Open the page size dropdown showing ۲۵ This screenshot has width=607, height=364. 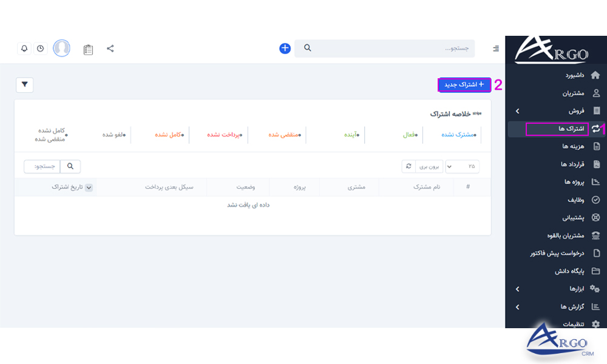(463, 166)
